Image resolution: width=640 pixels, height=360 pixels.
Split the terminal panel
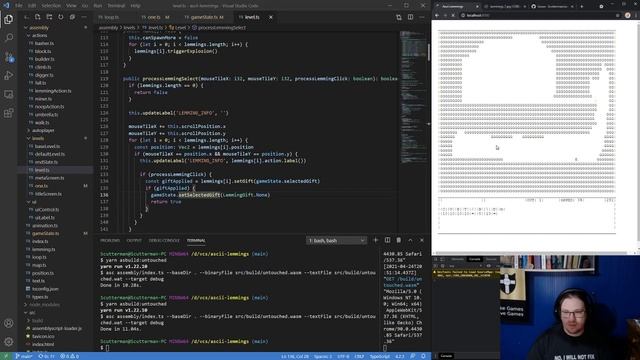(387, 240)
